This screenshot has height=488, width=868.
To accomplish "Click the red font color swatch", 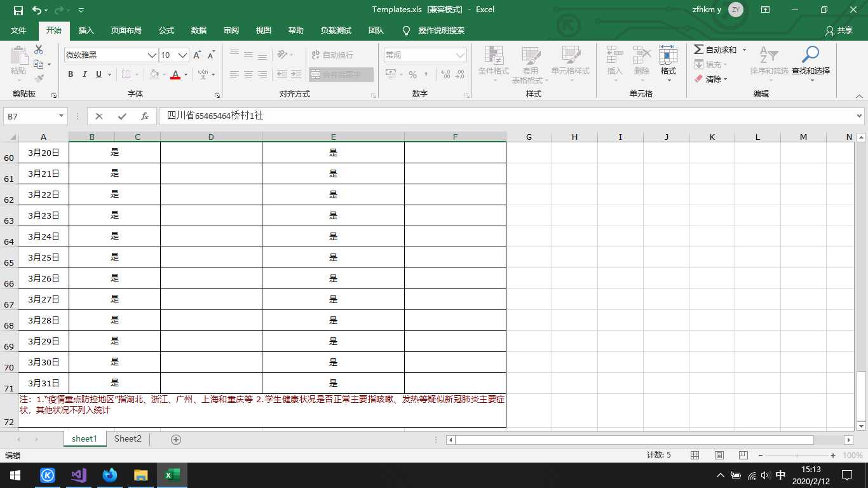I will click(175, 74).
